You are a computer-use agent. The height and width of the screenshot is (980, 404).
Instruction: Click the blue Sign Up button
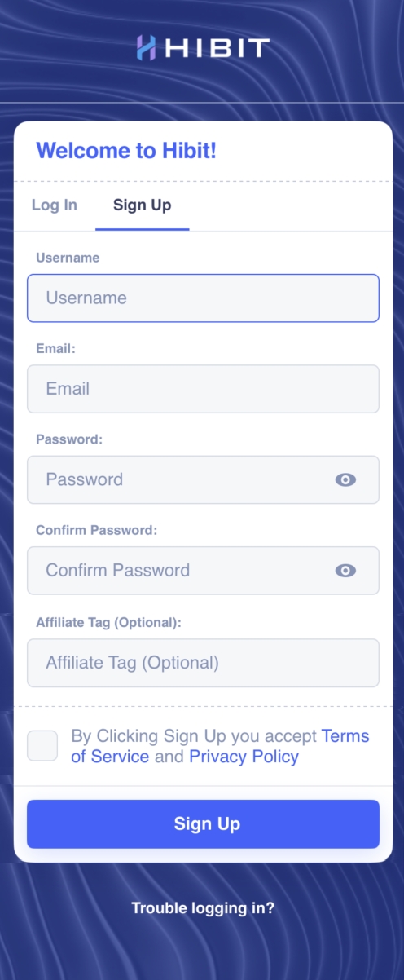(203, 823)
